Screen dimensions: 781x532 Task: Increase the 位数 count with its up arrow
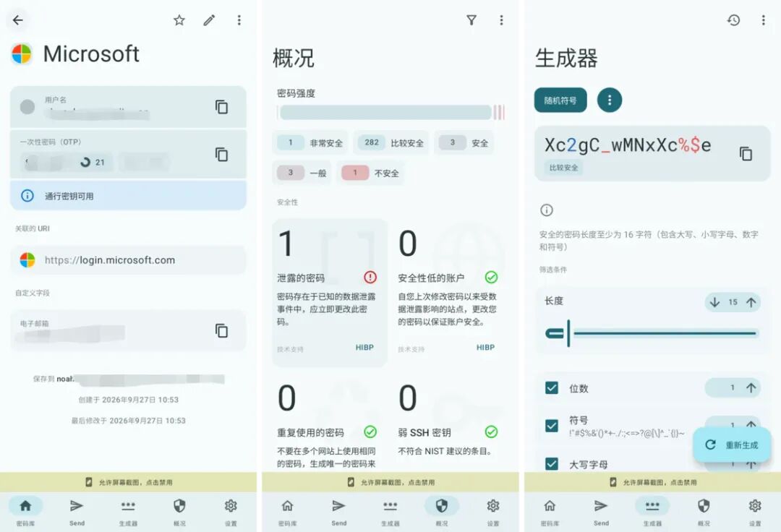pyautogui.click(x=751, y=387)
